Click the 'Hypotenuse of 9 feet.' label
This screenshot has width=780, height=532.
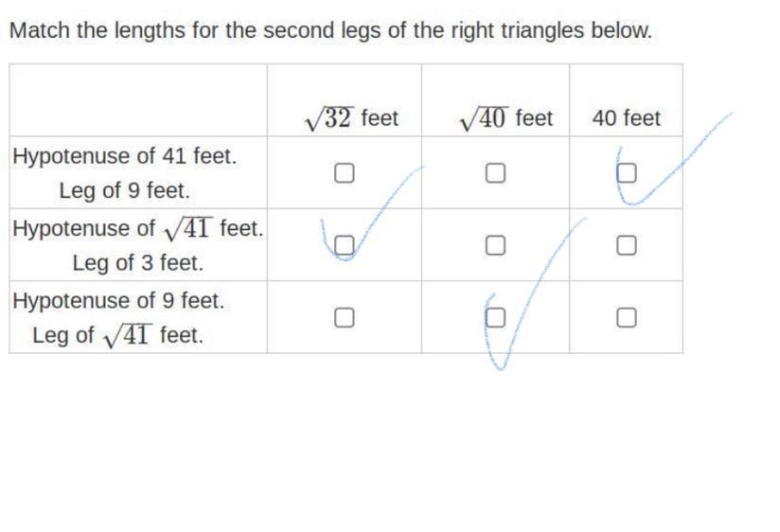click(118, 301)
